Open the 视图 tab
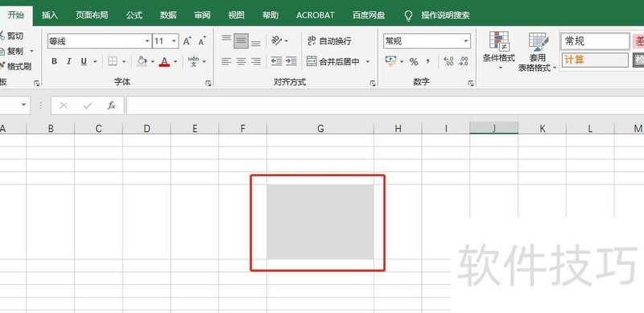644x313 pixels. click(236, 15)
